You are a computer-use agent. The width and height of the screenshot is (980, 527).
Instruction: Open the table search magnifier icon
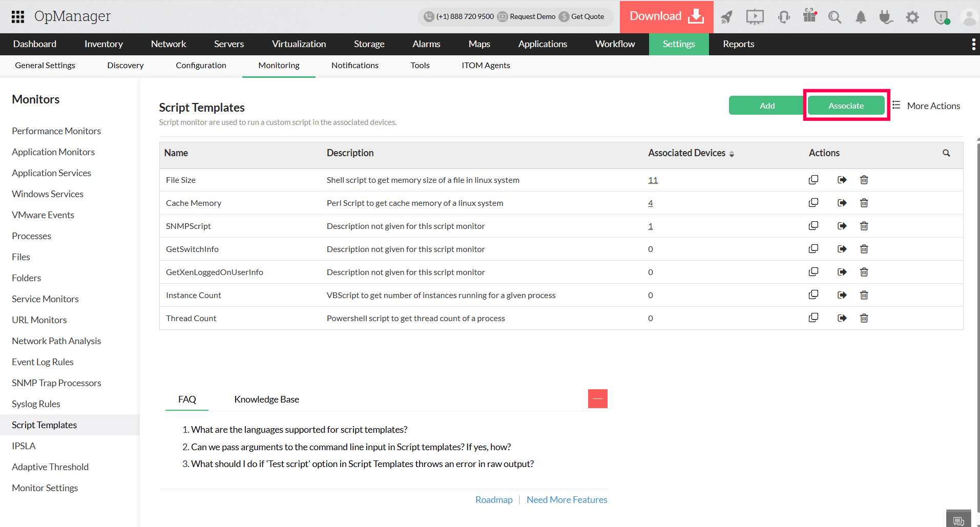946,153
